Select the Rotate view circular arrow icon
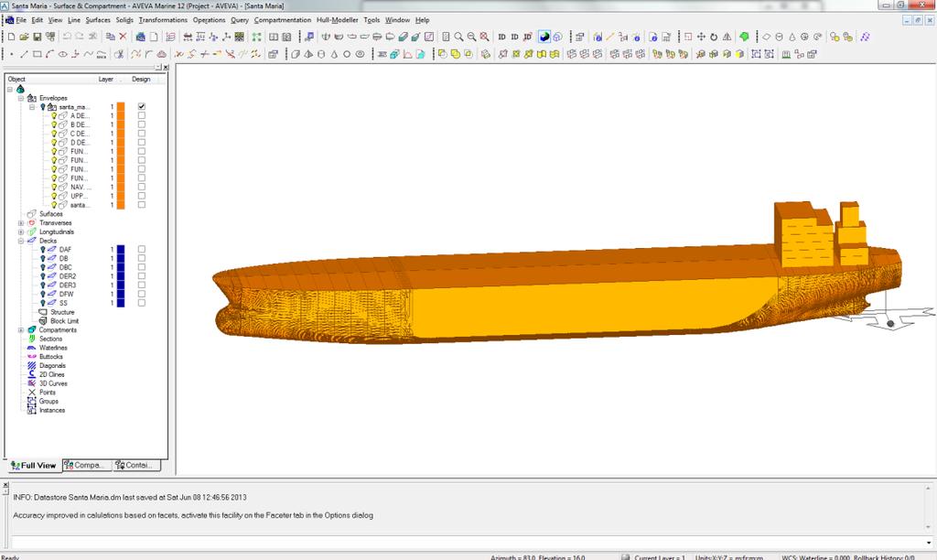The image size is (937, 560). (x=714, y=37)
